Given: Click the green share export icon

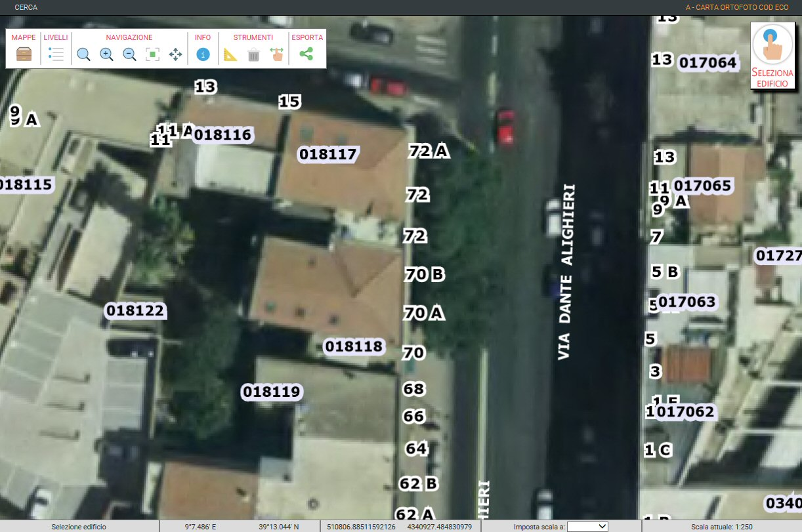Looking at the screenshot, I should click(306, 54).
